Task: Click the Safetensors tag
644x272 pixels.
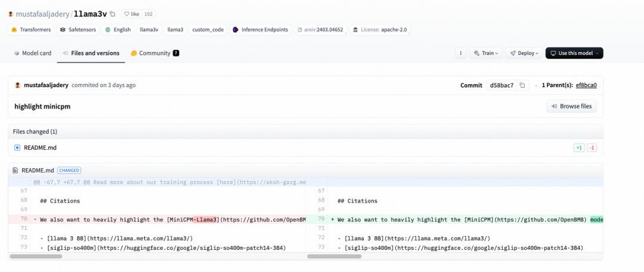Action: click(x=79, y=29)
